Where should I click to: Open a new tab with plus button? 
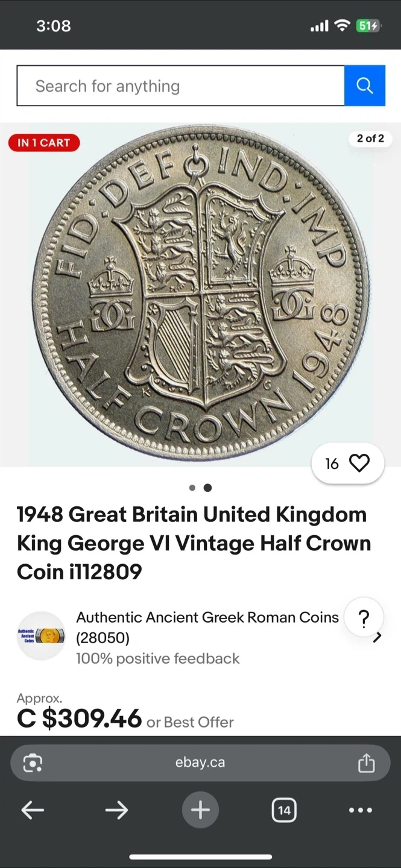(x=200, y=810)
